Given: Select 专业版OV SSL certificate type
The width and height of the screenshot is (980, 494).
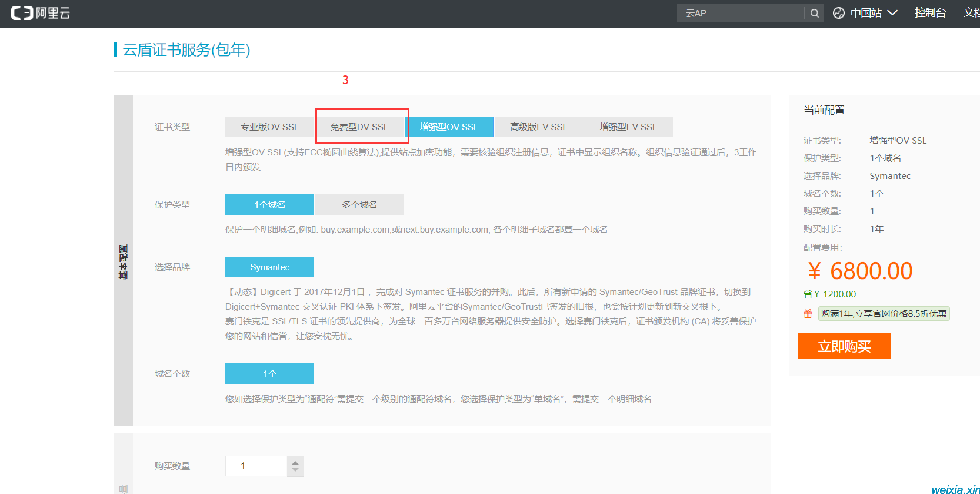Looking at the screenshot, I should pyautogui.click(x=269, y=127).
